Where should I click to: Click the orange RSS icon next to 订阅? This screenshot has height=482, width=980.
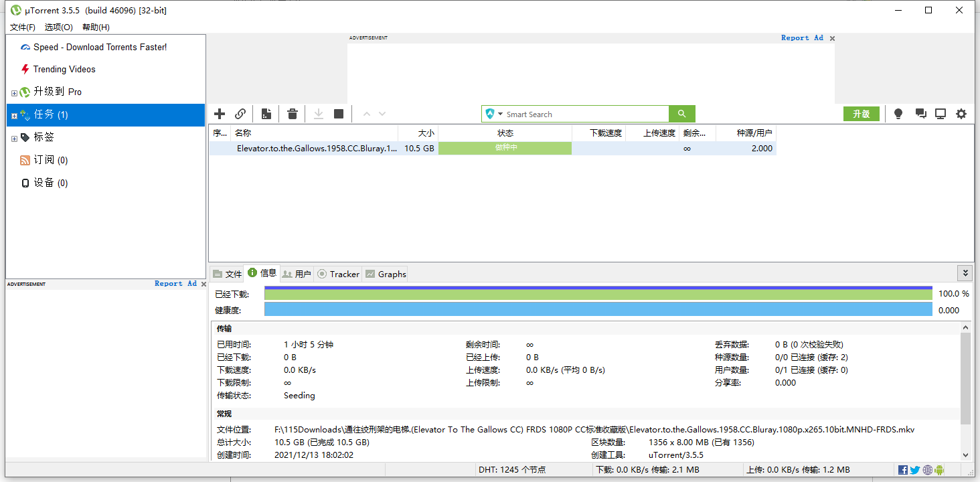pos(25,160)
